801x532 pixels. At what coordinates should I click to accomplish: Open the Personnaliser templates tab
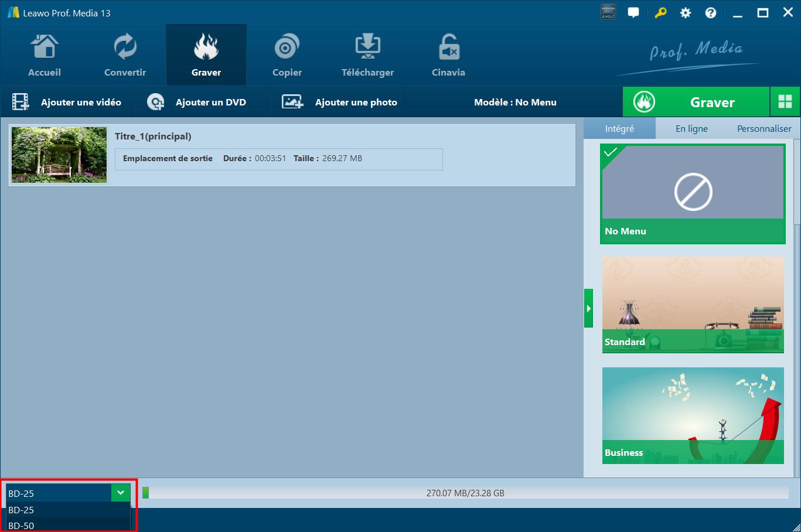pos(764,128)
